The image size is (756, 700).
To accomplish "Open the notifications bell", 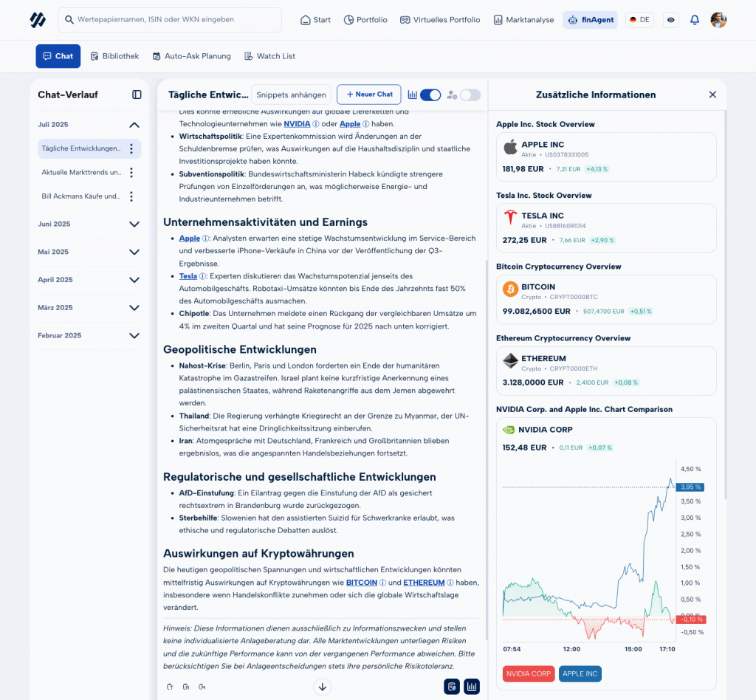I will [694, 20].
